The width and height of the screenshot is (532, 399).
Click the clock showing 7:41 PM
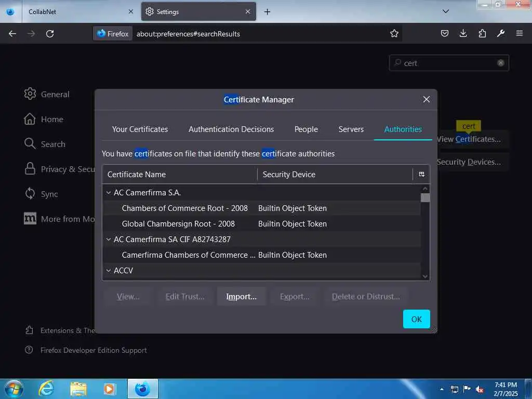pos(506,385)
